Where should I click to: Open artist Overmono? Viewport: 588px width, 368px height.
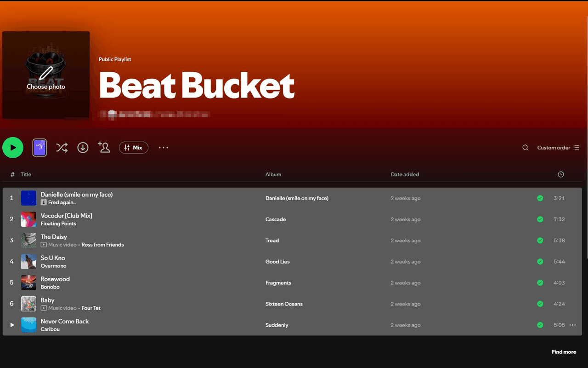[x=53, y=266]
